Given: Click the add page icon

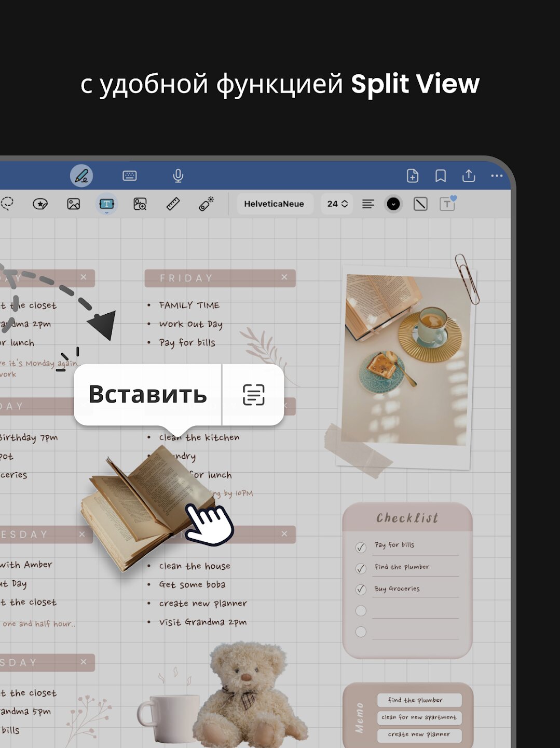Looking at the screenshot, I should (x=413, y=176).
